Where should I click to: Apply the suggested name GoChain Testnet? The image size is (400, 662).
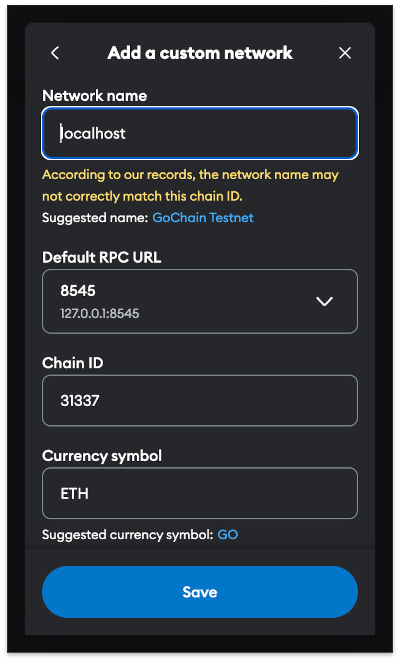click(203, 218)
